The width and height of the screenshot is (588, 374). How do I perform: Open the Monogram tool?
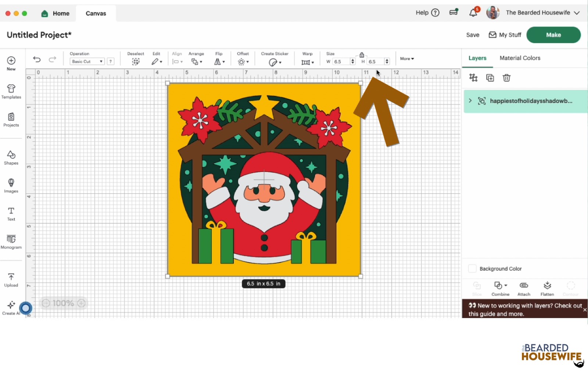coord(11,241)
